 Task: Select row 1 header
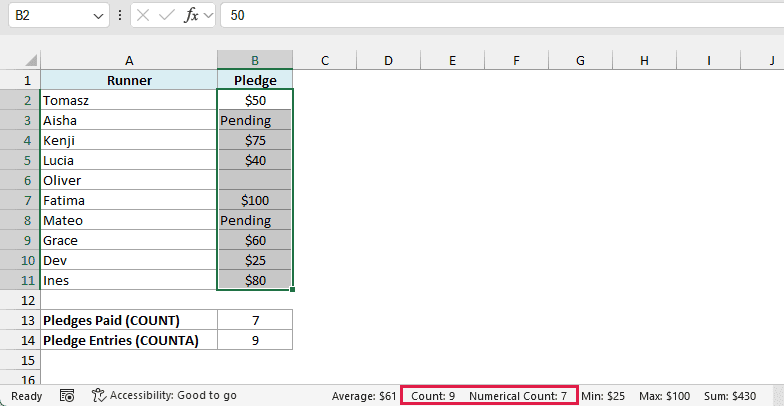click(20, 80)
